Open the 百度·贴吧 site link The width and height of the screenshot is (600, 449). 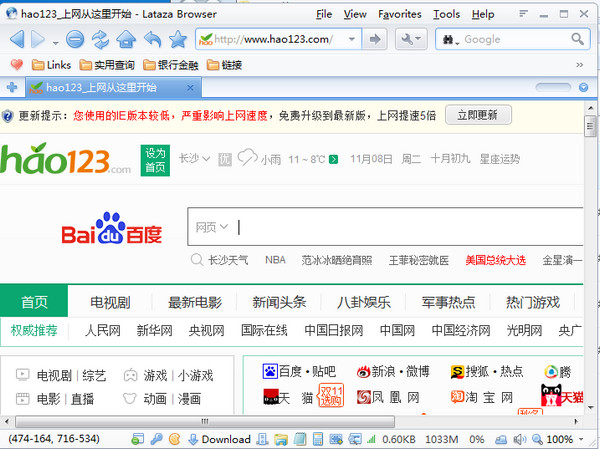pos(299,371)
